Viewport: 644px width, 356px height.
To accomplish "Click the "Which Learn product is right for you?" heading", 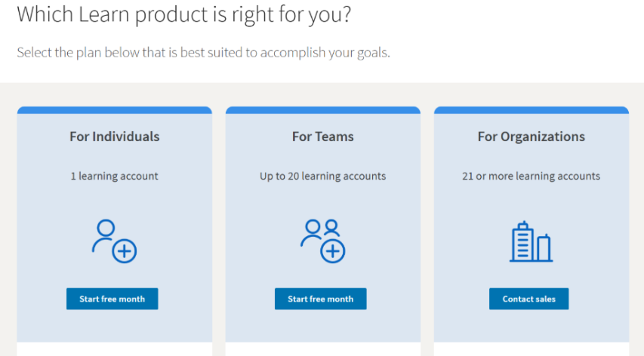I will pos(184,14).
